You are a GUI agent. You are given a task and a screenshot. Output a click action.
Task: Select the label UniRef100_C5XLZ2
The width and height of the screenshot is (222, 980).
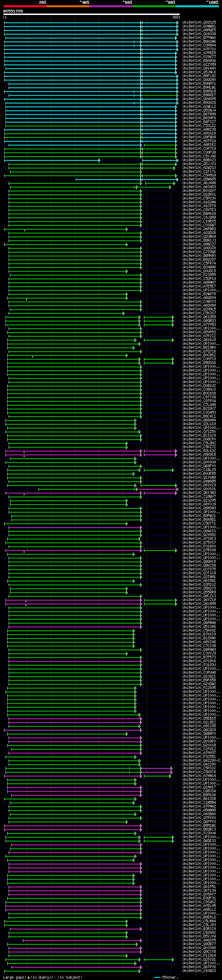199,125
